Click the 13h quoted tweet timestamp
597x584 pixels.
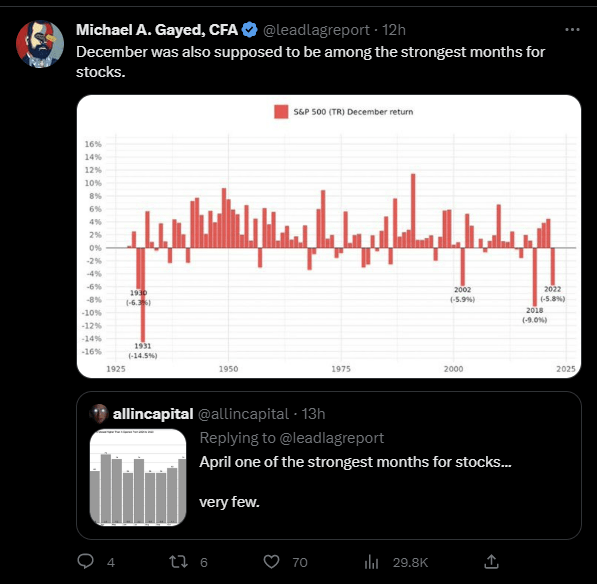(313, 414)
